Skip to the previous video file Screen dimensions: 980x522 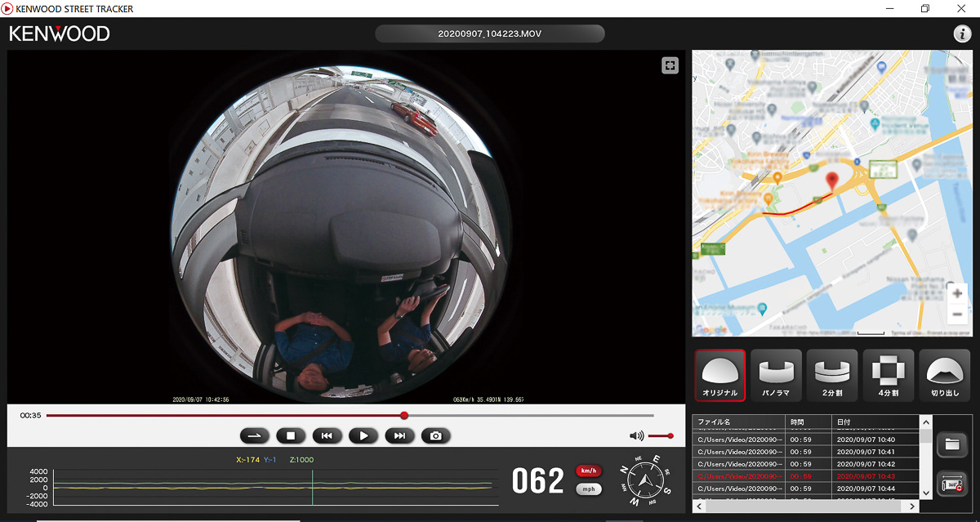327,435
